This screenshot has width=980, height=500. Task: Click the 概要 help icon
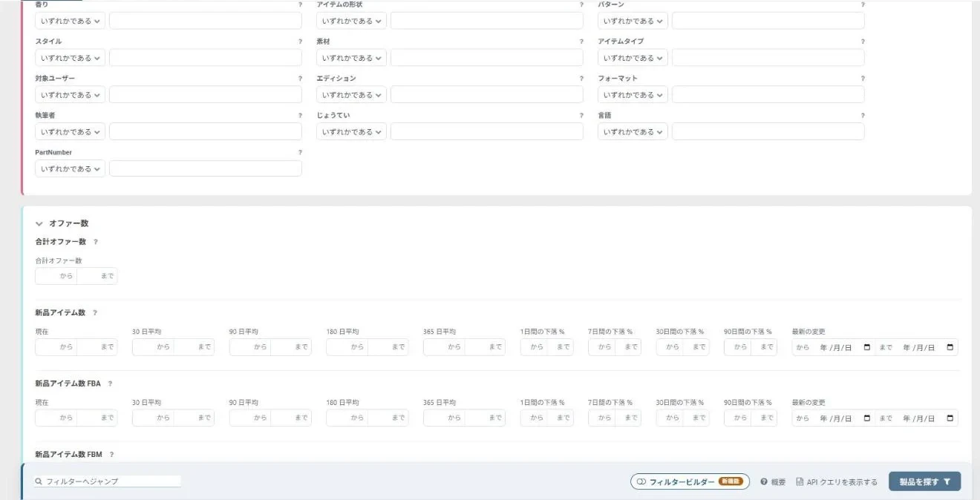coord(764,482)
